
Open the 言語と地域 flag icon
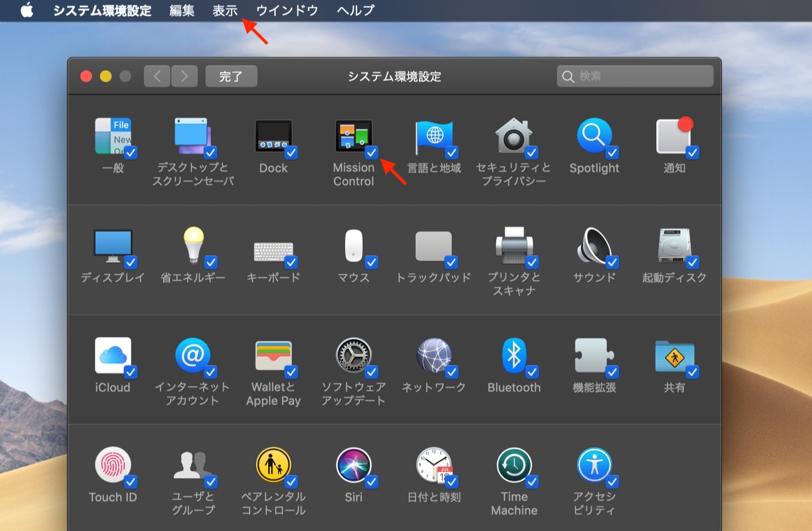pyautogui.click(x=434, y=137)
